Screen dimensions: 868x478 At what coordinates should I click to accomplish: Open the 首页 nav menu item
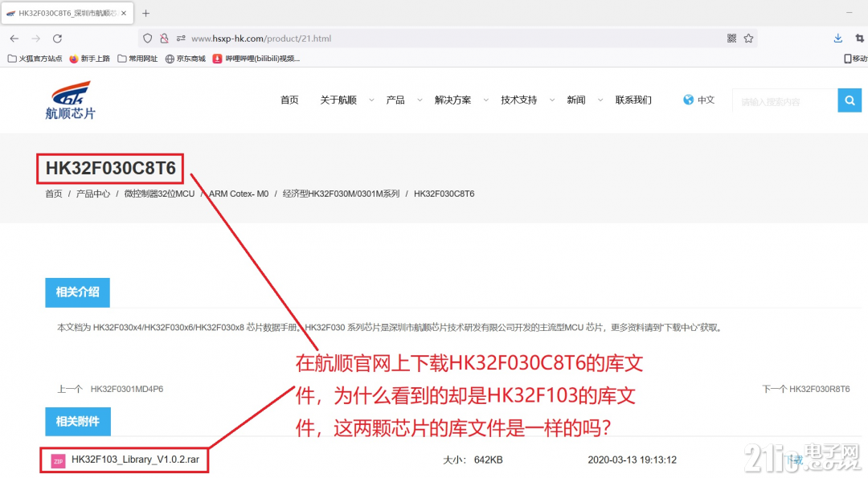289,100
